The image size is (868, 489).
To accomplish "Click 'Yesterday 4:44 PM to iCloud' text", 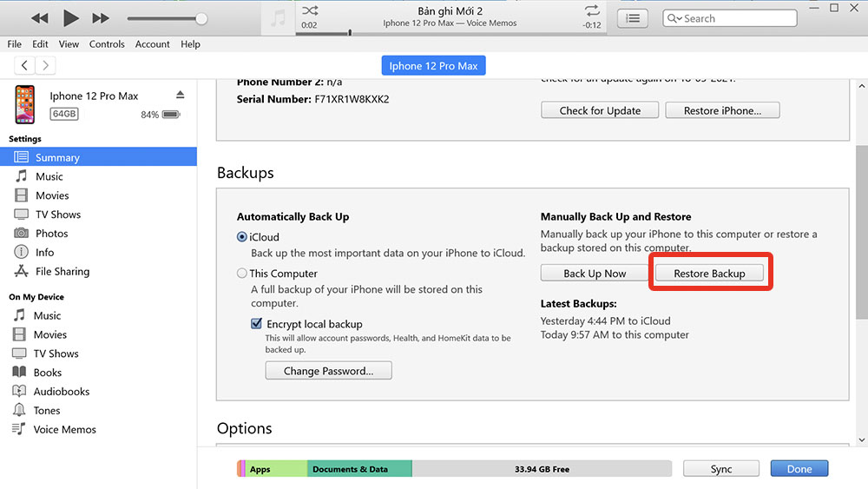I will click(605, 320).
